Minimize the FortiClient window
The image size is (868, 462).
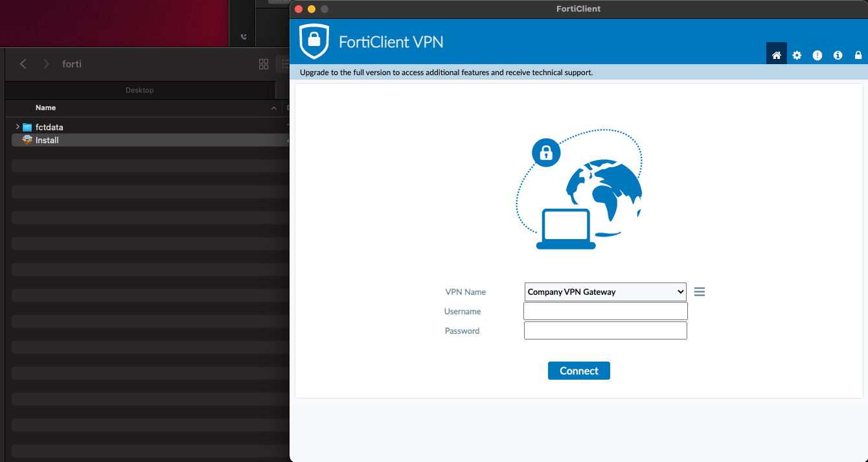click(312, 8)
